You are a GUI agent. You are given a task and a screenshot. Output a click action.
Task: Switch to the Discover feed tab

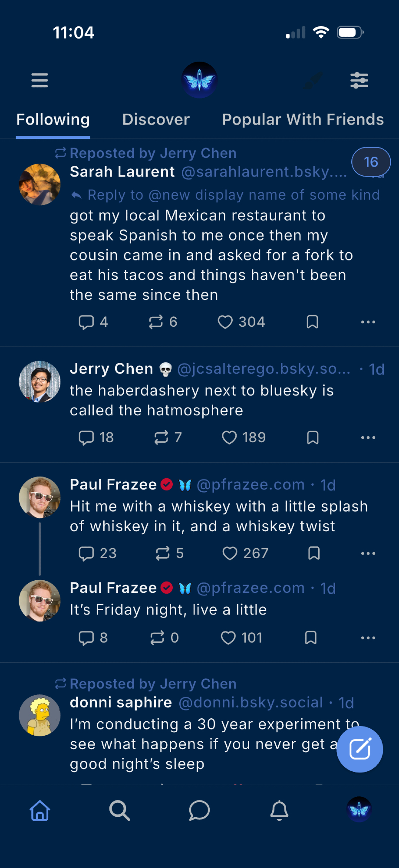point(156,120)
